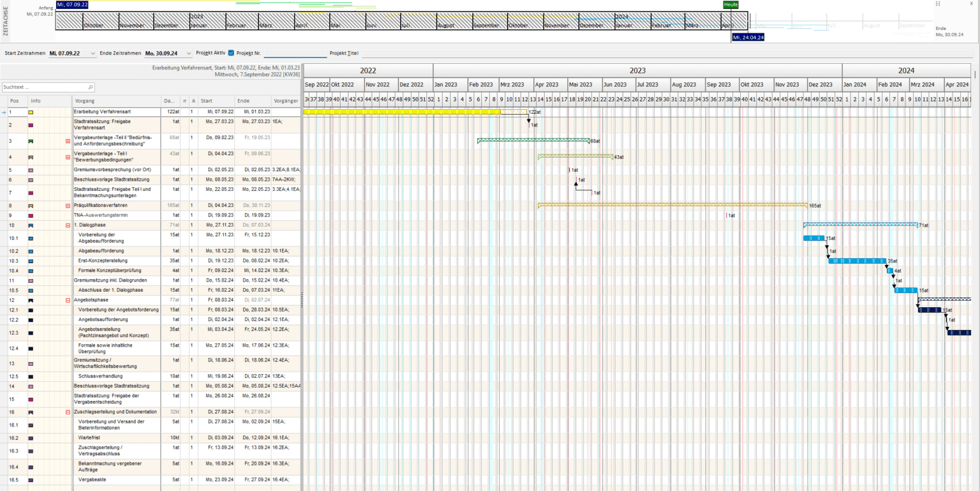Select task 'Erst-Konzepterstellung'

coord(103,261)
